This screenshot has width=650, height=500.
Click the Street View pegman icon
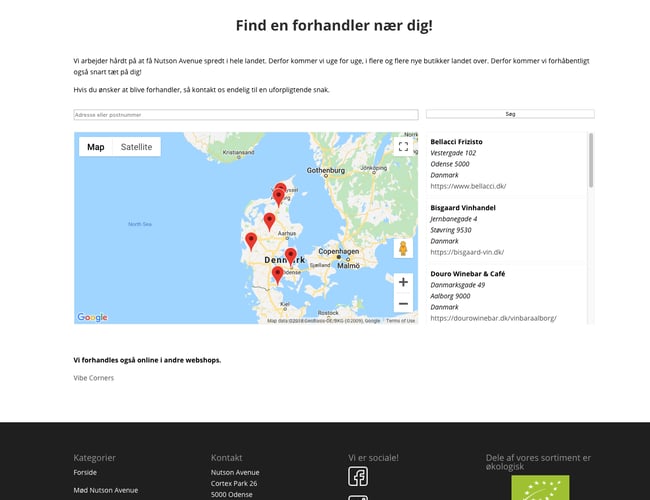point(403,248)
